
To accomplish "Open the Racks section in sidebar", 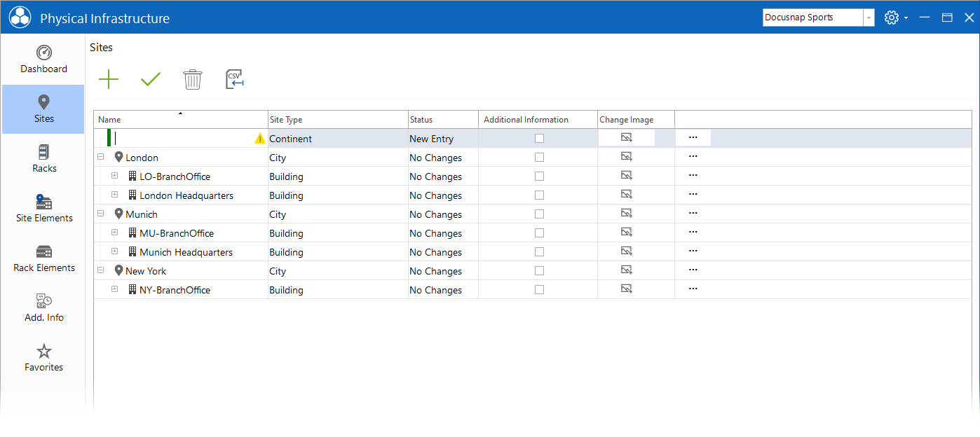I will [x=44, y=158].
